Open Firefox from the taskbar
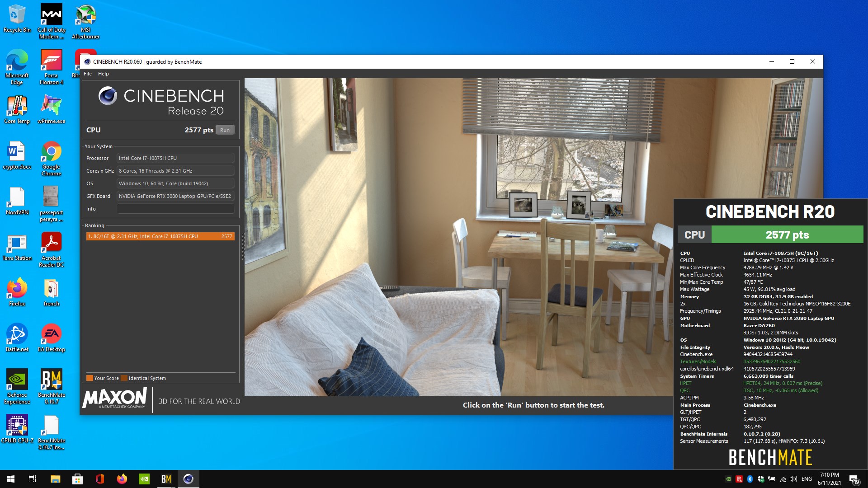868x488 pixels. [122, 479]
